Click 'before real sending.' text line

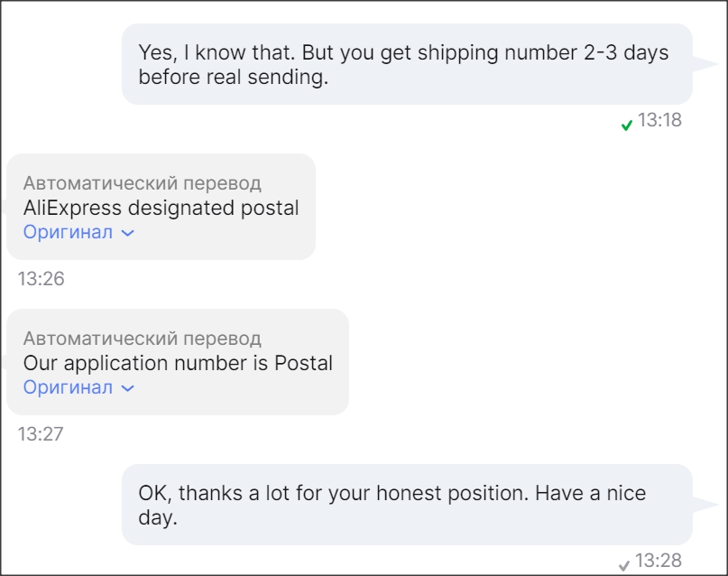tap(234, 77)
